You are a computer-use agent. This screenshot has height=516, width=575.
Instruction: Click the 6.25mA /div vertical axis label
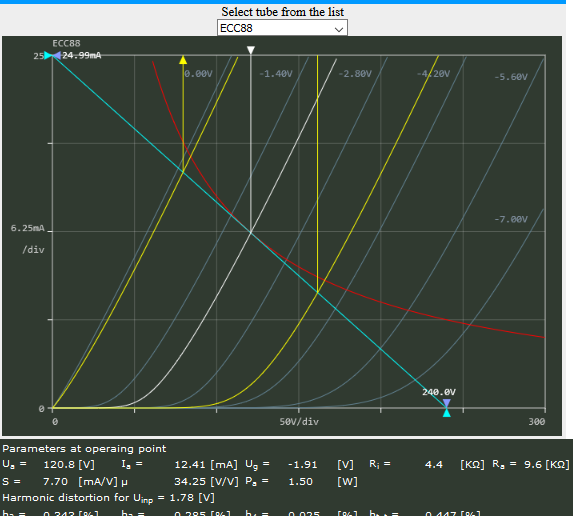coord(28,239)
